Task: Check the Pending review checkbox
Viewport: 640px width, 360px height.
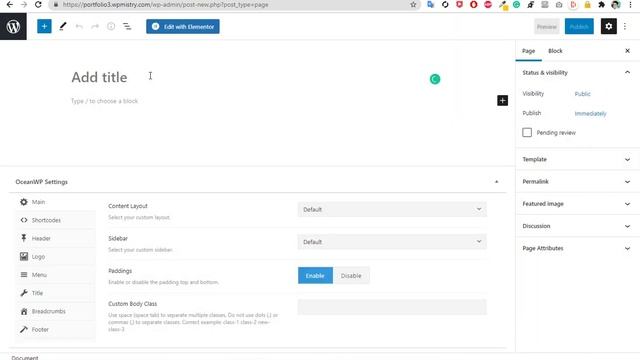Action: pos(527,133)
